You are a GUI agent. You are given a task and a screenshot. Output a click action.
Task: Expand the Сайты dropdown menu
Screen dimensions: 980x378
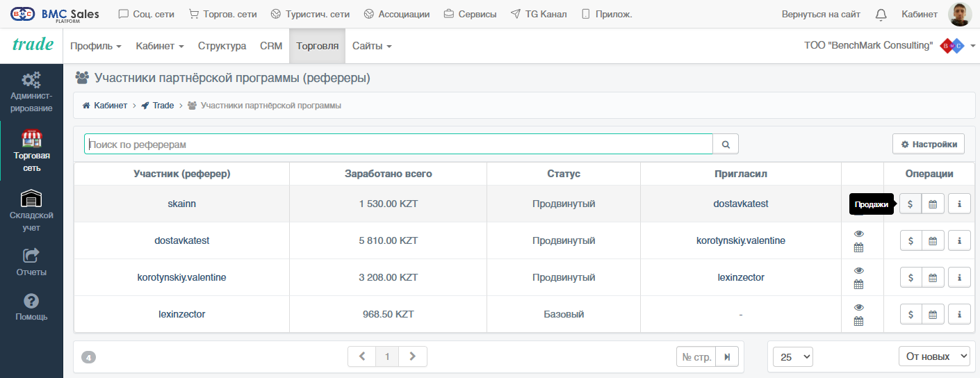click(x=372, y=46)
